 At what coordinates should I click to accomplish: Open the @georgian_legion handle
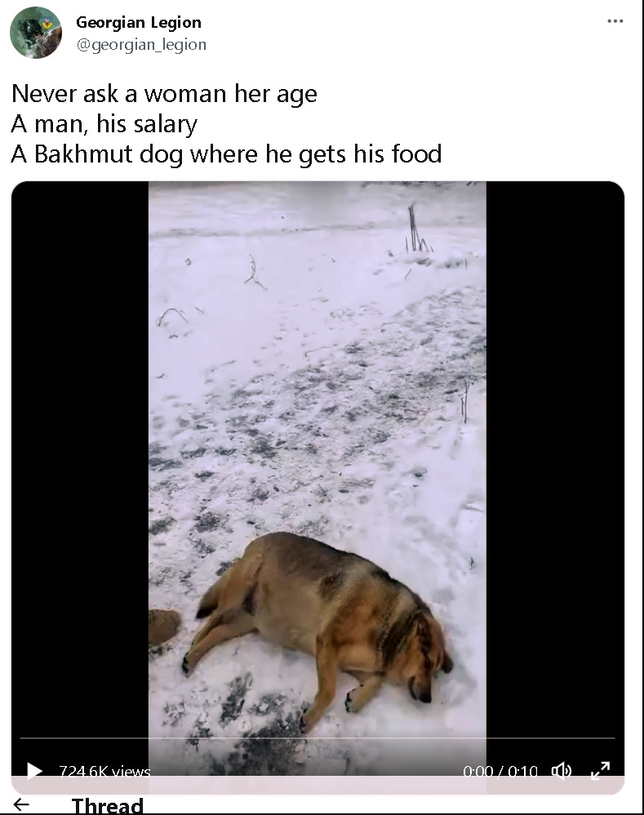[141, 45]
